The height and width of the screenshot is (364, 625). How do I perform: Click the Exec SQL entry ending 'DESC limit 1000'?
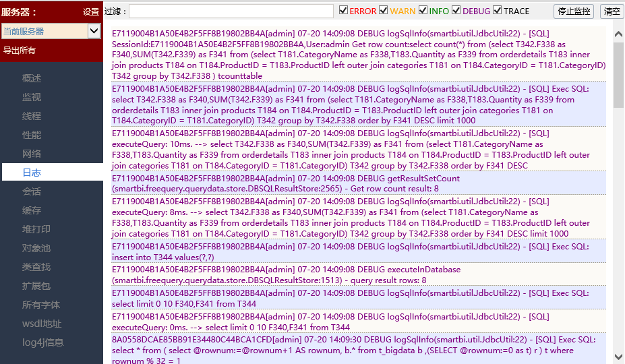[359, 104]
